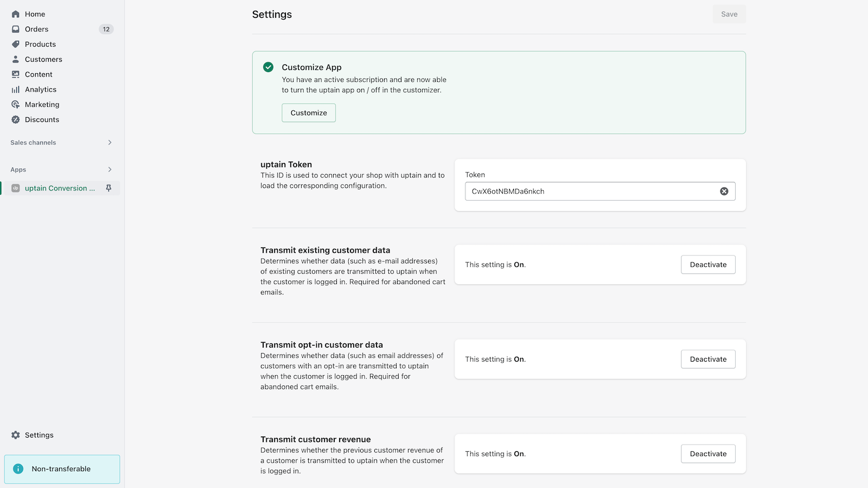Click the Orders inbox icon
Viewport: 868px width, 488px height.
[16, 29]
